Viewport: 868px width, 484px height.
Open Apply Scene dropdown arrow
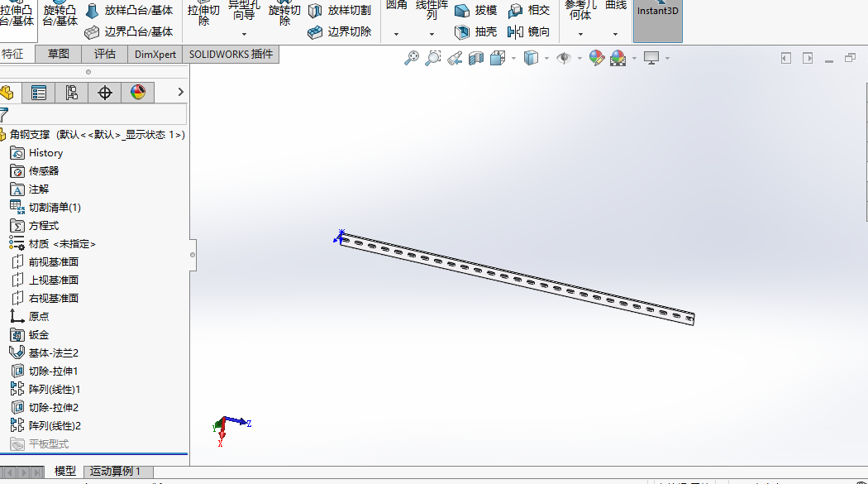pos(634,58)
